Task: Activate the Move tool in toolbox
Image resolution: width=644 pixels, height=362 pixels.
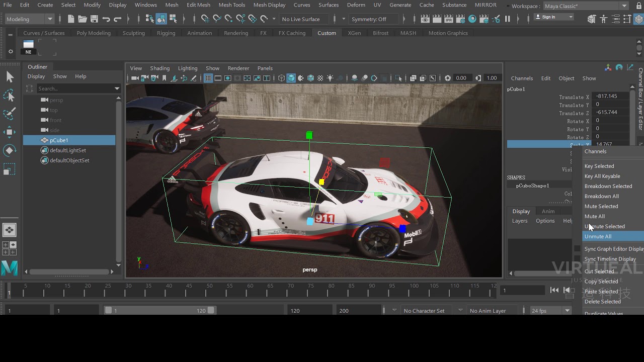Action: (10, 132)
